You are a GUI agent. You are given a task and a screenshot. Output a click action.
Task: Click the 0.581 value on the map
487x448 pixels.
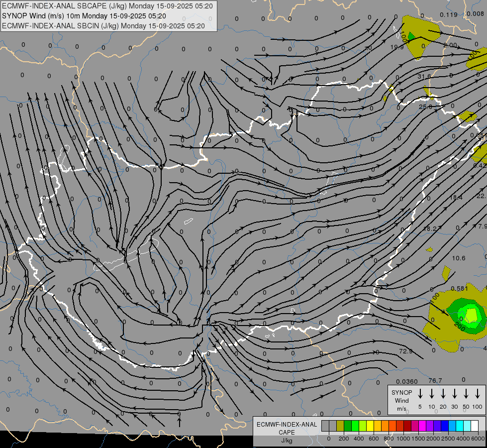tap(459, 289)
